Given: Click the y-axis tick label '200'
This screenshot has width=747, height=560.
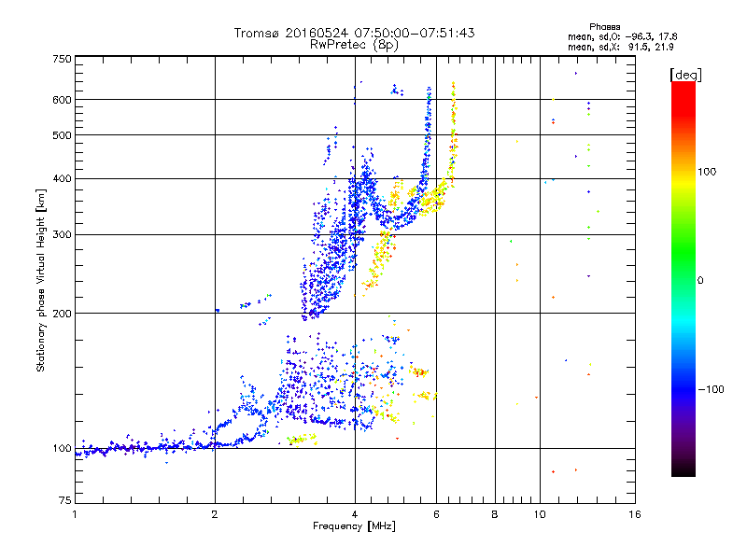Looking at the screenshot, I should pyautogui.click(x=63, y=314).
